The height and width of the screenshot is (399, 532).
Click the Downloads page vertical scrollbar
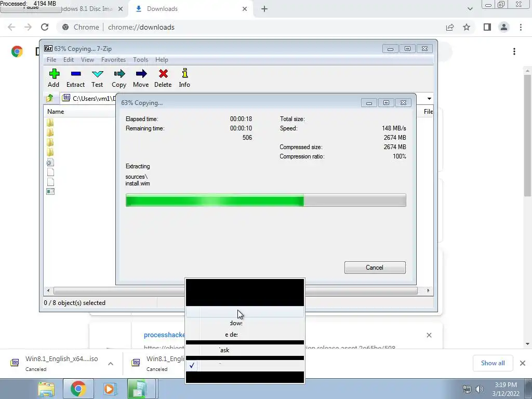click(x=527, y=136)
